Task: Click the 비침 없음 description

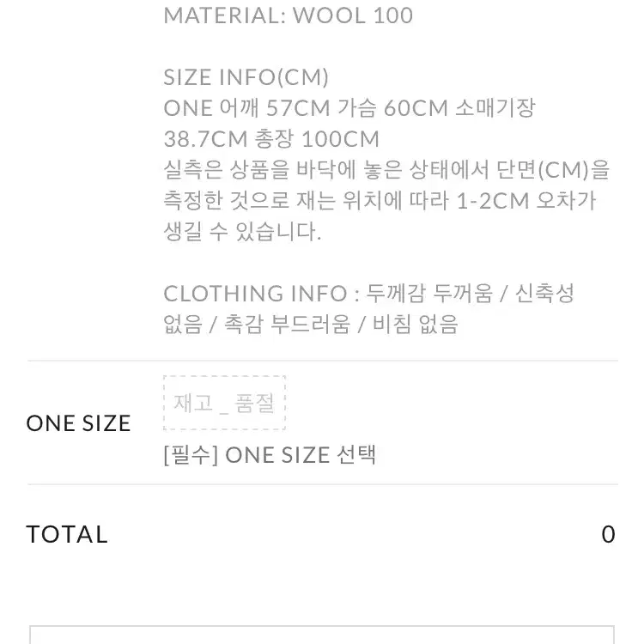Action: click(x=415, y=324)
